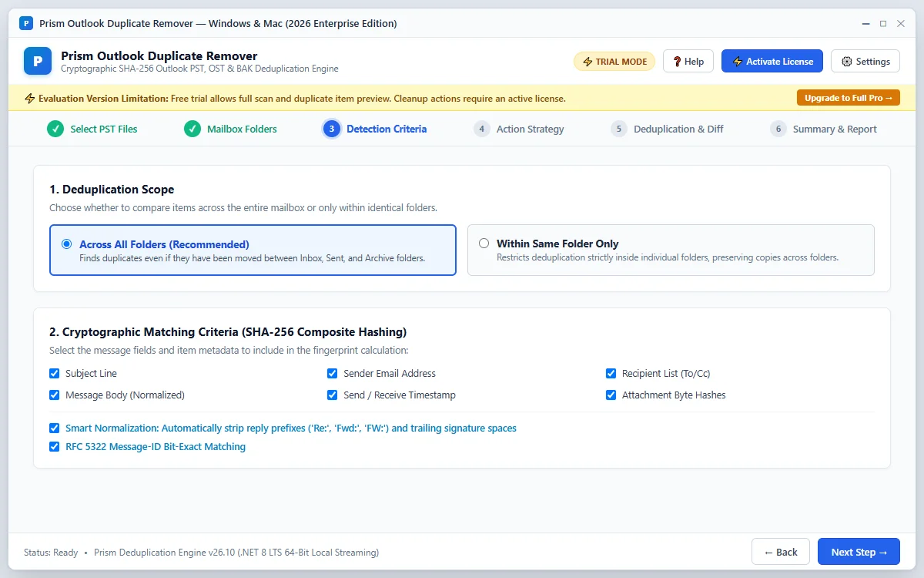Select Within Same Folder Only radio option
The image size is (924, 578).
pyautogui.click(x=484, y=243)
